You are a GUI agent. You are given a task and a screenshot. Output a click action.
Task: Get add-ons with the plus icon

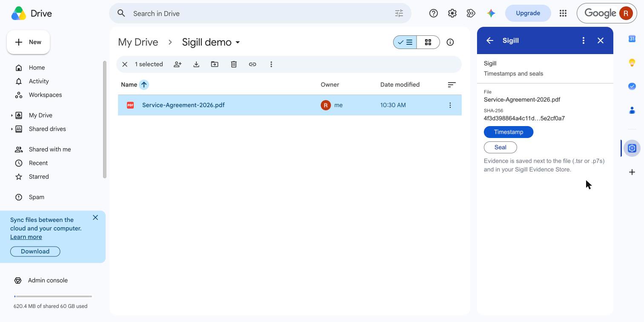[632, 172]
